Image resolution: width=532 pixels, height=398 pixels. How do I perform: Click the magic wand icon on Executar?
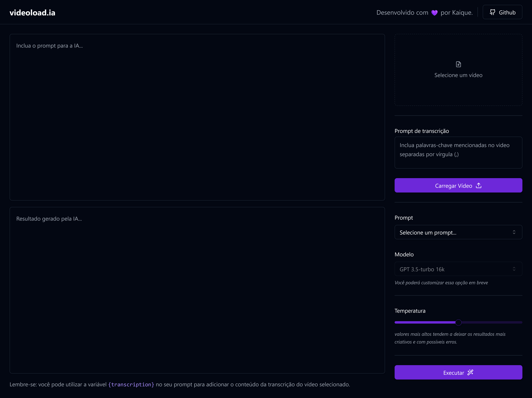(x=470, y=373)
